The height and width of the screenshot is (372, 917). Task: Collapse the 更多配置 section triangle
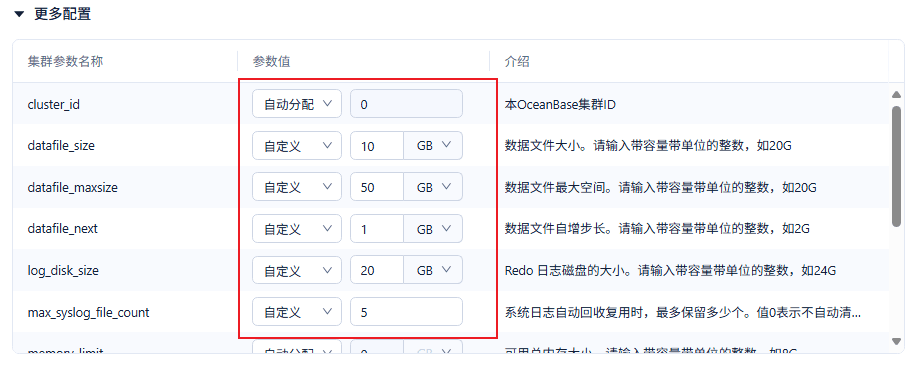point(20,15)
